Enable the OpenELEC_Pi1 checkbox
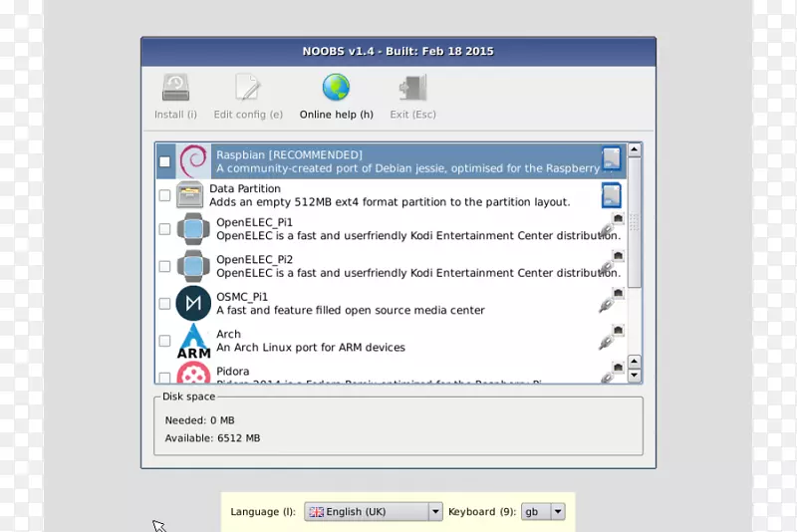The image size is (797, 532). (x=164, y=229)
